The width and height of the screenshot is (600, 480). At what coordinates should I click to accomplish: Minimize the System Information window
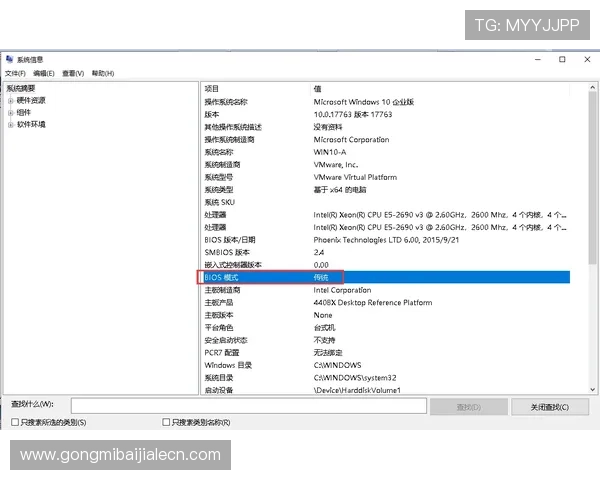point(536,60)
